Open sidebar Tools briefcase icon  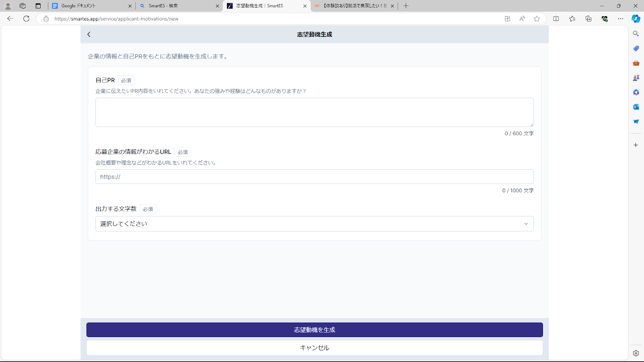[x=636, y=63]
